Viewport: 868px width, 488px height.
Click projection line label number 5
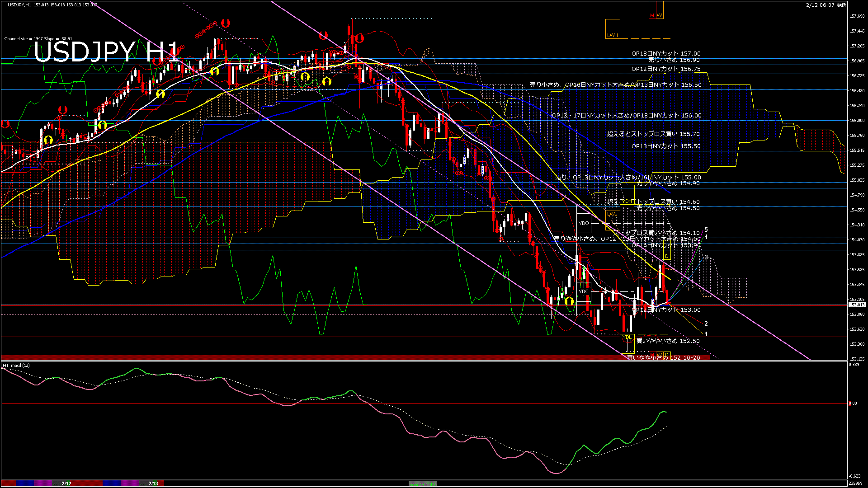(x=706, y=230)
